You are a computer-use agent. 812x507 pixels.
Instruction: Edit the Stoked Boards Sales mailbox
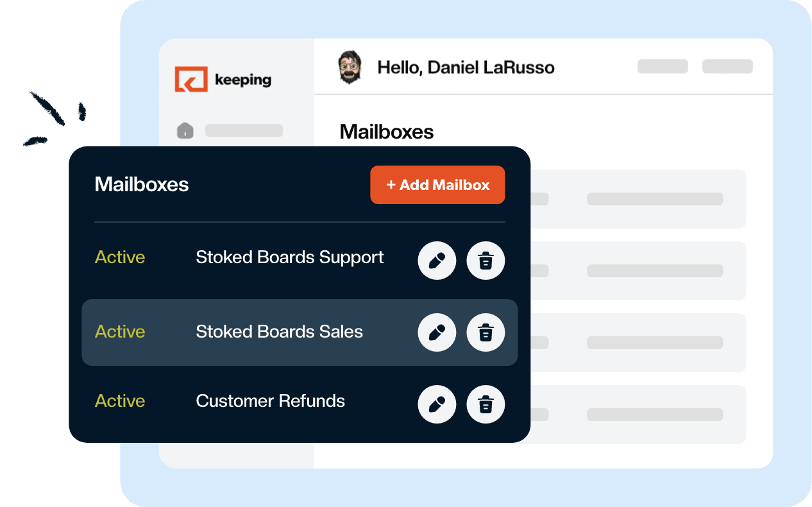(x=437, y=332)
